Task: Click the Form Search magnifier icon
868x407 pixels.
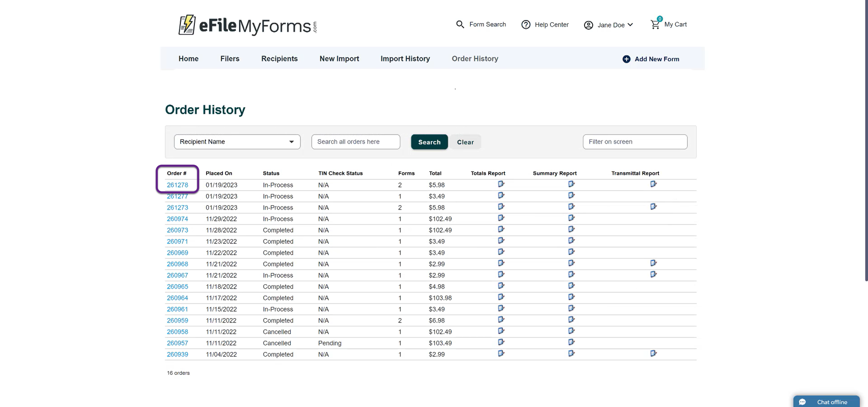Action: point(460,24)
